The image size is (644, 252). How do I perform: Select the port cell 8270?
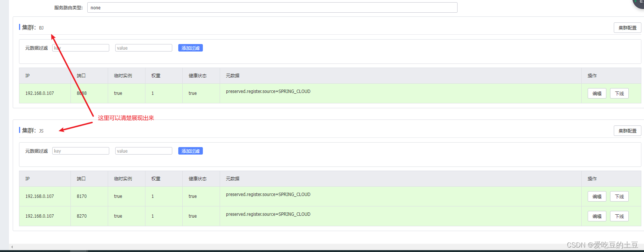tap(89, 216)
